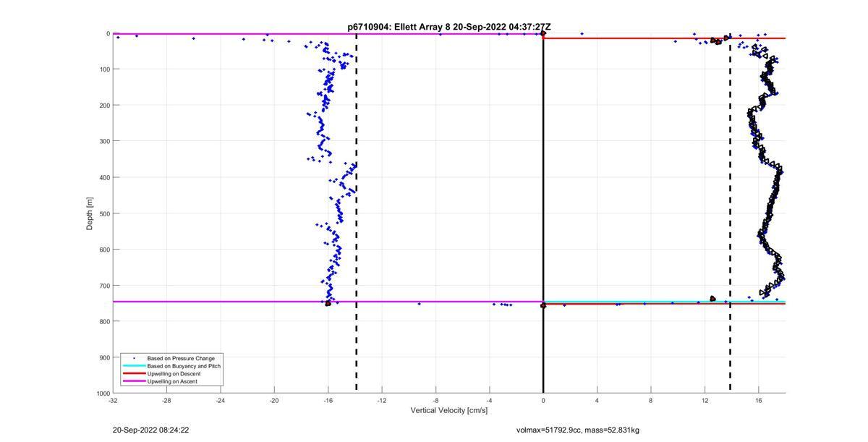
Task: Click velocity tick label "-12"
Action: (382, 400)
